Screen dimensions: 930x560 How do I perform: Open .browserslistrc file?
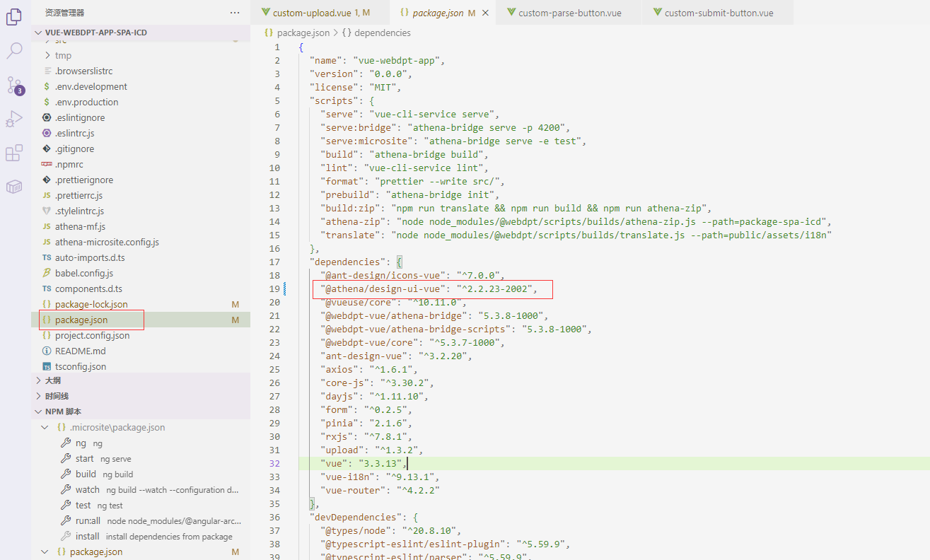pos(83,71)
